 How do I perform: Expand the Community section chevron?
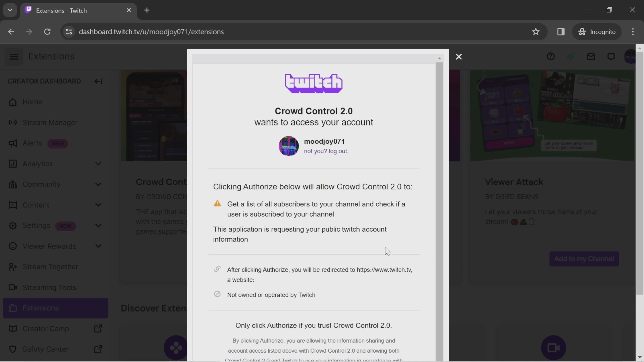point(98,184)
